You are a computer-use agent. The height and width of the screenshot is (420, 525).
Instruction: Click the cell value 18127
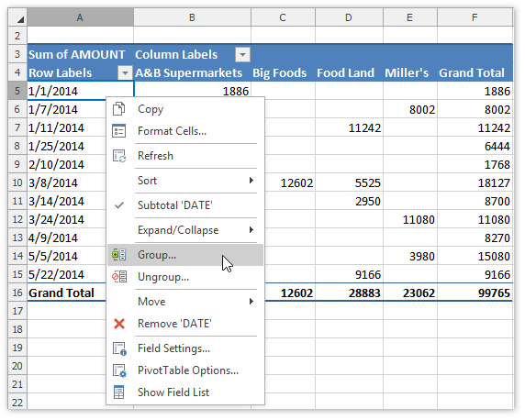coord(475,182)
